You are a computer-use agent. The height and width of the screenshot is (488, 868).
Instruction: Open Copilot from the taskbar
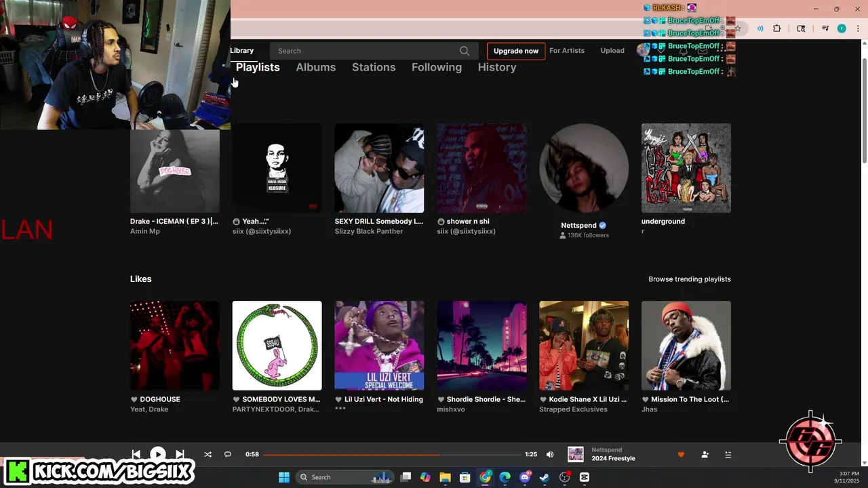pos(425,477)
